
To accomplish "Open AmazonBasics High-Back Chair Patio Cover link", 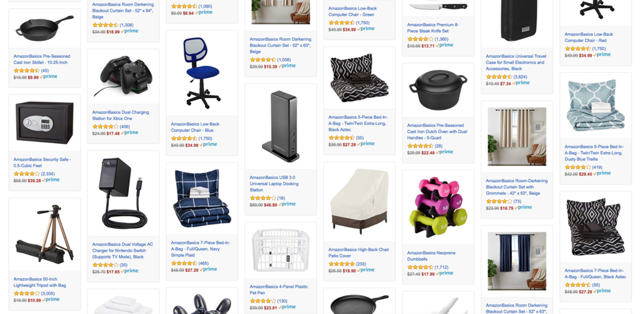I will tap(358, 252).
